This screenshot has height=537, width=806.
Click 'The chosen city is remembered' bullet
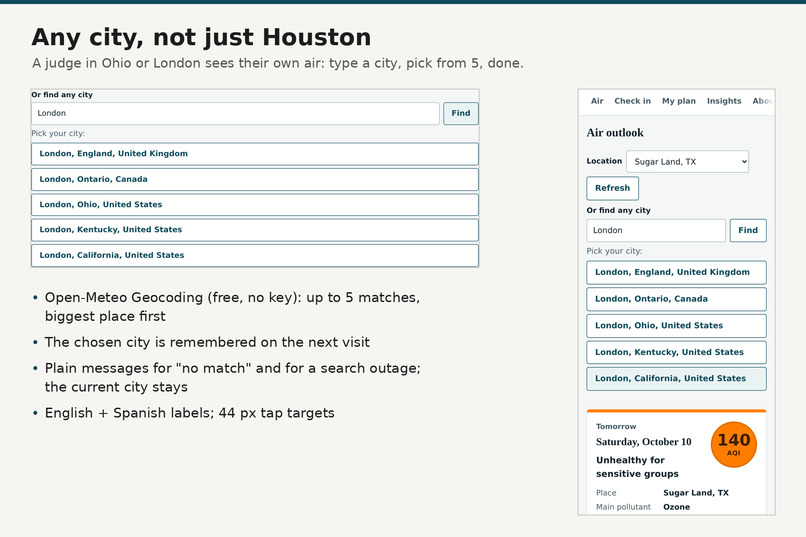pyautogui.click(x=207, y=342)
